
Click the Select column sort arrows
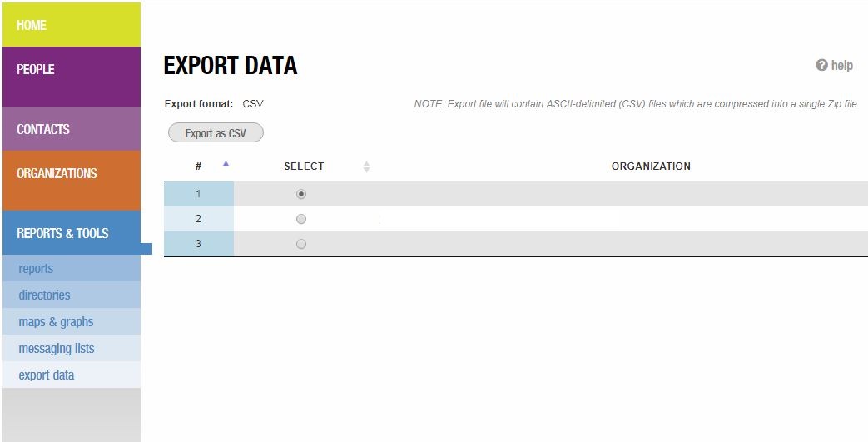tap(366, 166)
